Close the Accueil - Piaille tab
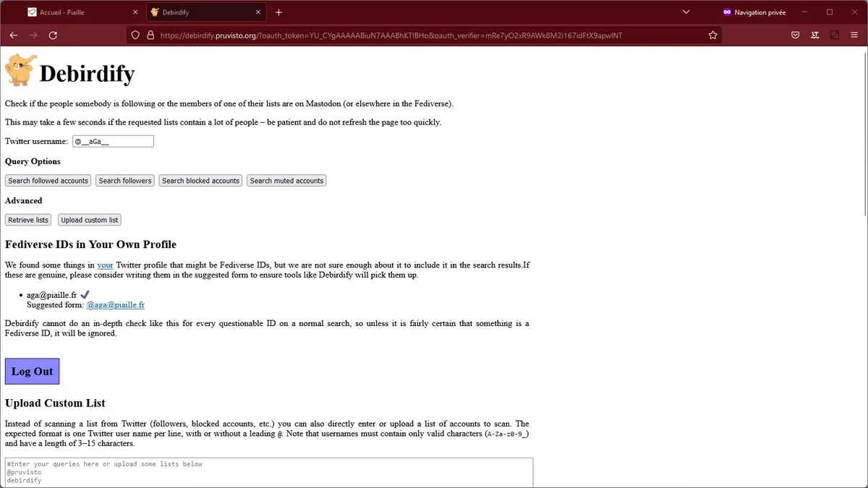 point(135,12)
